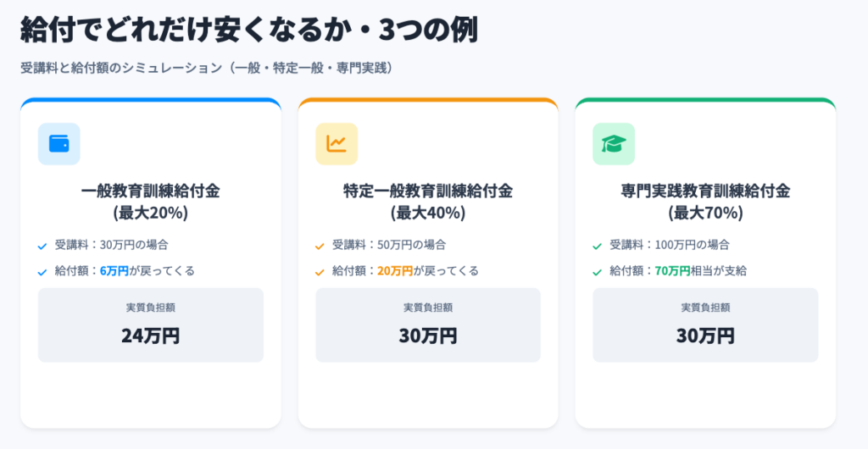The image size is (868, 449).
Task: Click the blue wallet icon
Action: pos(59,144)
